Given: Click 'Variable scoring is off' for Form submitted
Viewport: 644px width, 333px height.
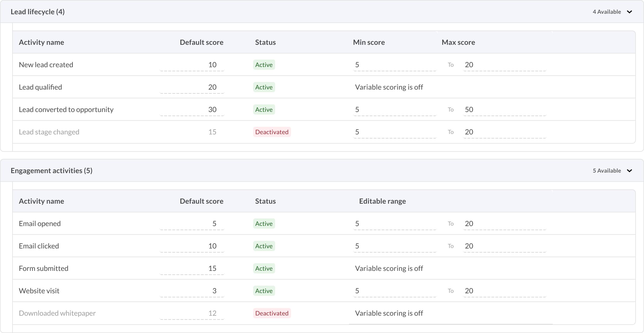Looking at the screenshot, I should 389,269.
